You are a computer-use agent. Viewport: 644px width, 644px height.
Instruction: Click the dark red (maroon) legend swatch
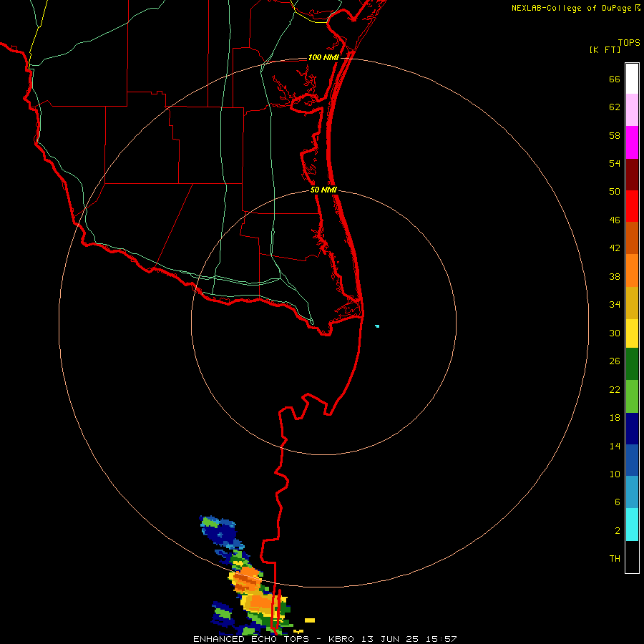[x=632, y=175]
